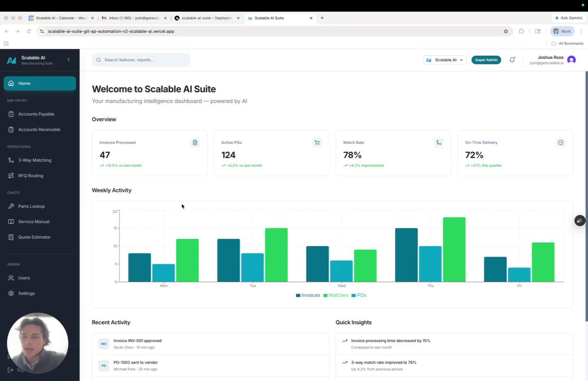588x381 pixels.
Task: Click the On-Time Delivery check icon
Action: click(561, 143)
